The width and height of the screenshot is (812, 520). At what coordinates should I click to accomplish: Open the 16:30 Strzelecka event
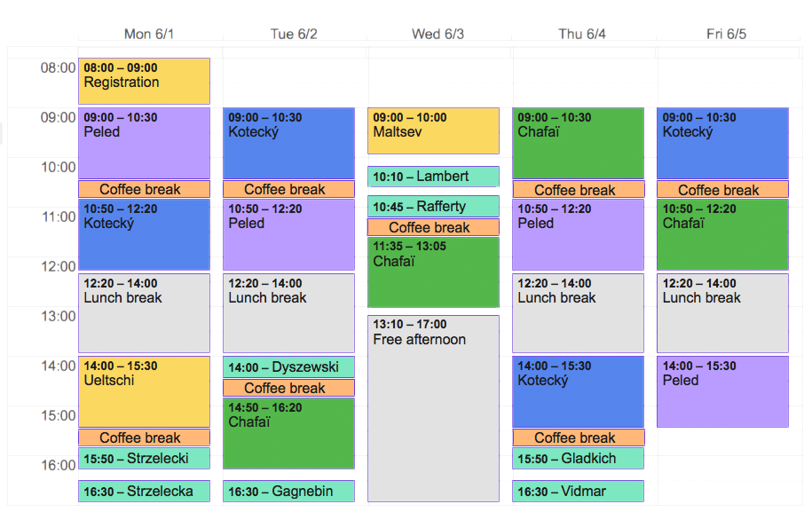click(144, 492)
